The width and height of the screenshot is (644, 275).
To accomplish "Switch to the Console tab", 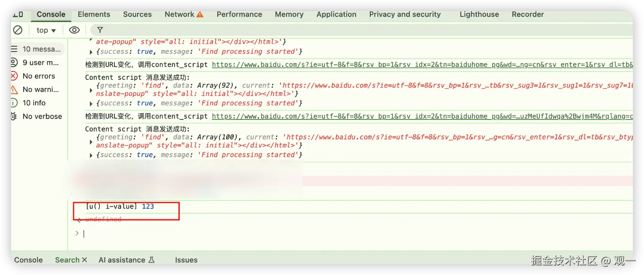I will [x=51, y=14].
